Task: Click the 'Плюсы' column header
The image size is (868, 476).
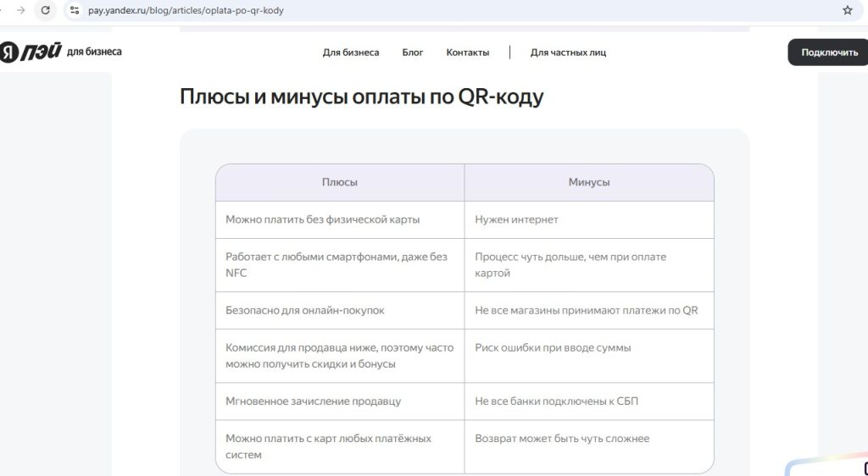Action: point(340,182)
